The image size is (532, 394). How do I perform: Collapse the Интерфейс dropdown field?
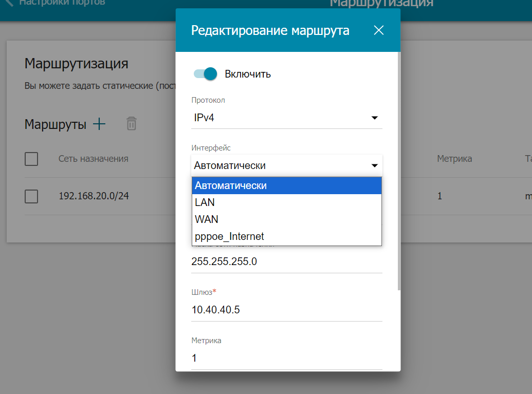(x=287, y=165)
